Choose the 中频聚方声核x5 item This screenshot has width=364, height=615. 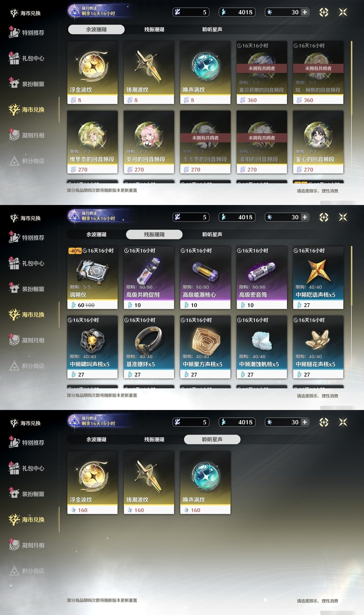(205, 347)
